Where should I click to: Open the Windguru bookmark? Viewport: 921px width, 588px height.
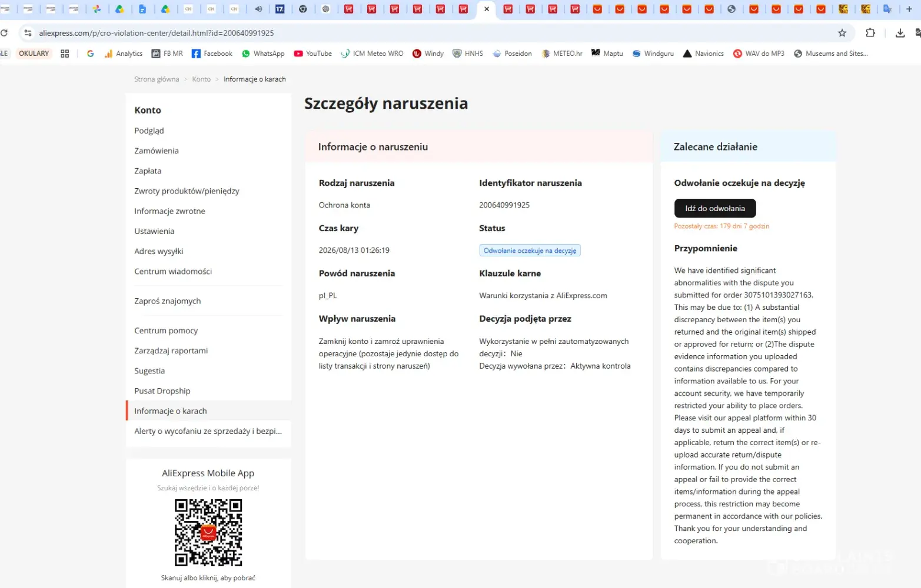coord(653,54)
